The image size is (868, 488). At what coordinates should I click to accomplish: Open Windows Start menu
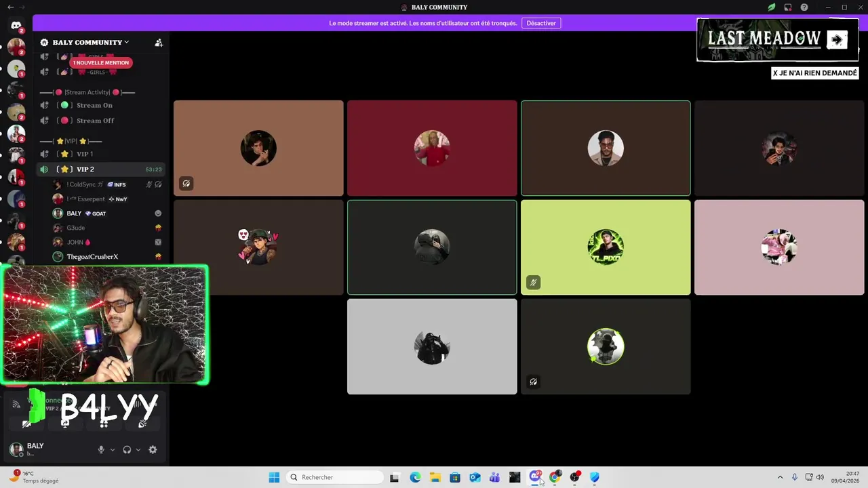[x=274, y=477]
